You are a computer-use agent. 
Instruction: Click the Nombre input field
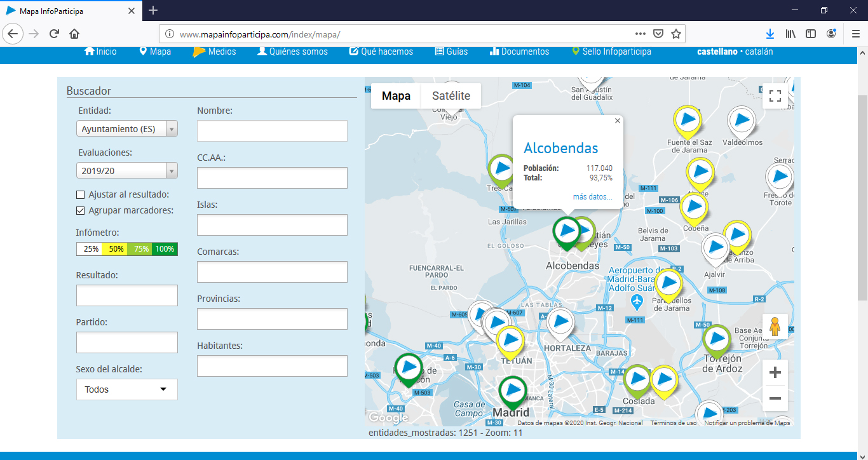click(x=272, y=131)
